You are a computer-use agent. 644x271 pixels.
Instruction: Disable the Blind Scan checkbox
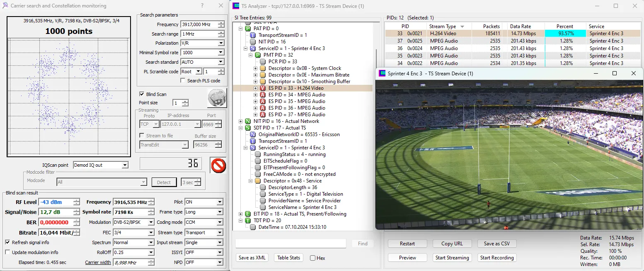point(142,94)
